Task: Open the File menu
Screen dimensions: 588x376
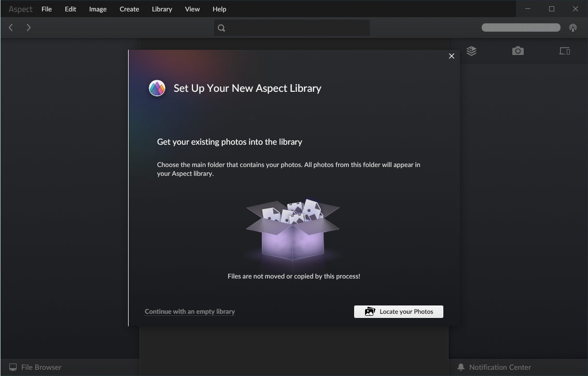Action: [47, 9]
